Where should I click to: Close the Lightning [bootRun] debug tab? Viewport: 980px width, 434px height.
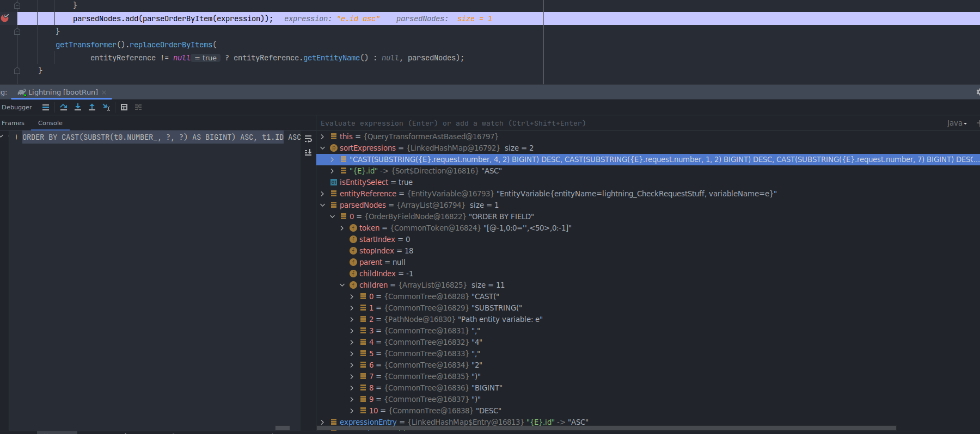pos(104,92)
